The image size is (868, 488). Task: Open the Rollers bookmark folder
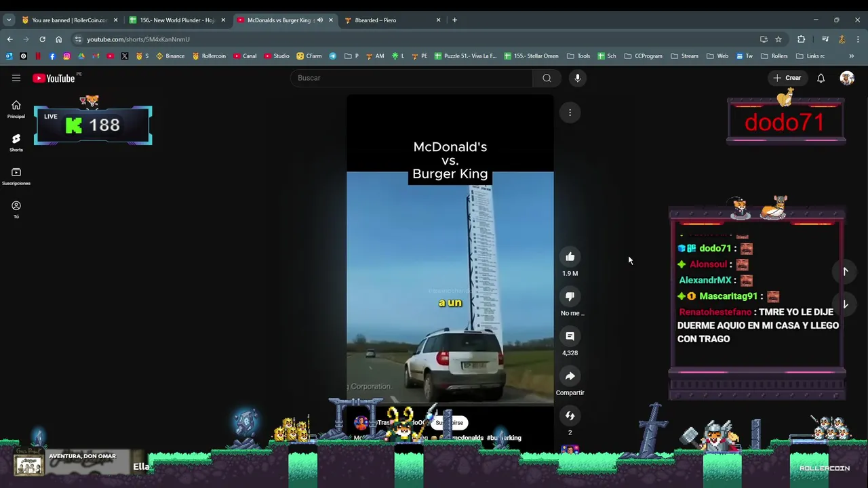pos(774,56)
